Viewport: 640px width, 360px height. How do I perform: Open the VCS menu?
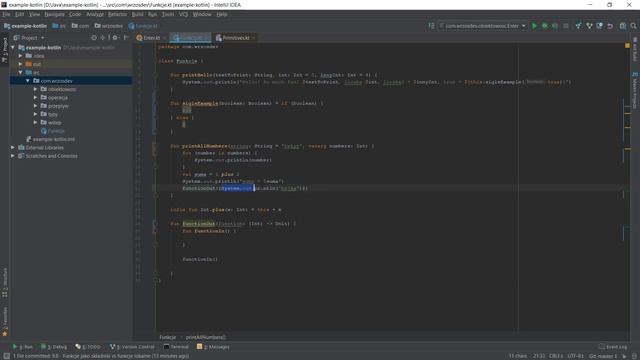click(x=184, y=14)
